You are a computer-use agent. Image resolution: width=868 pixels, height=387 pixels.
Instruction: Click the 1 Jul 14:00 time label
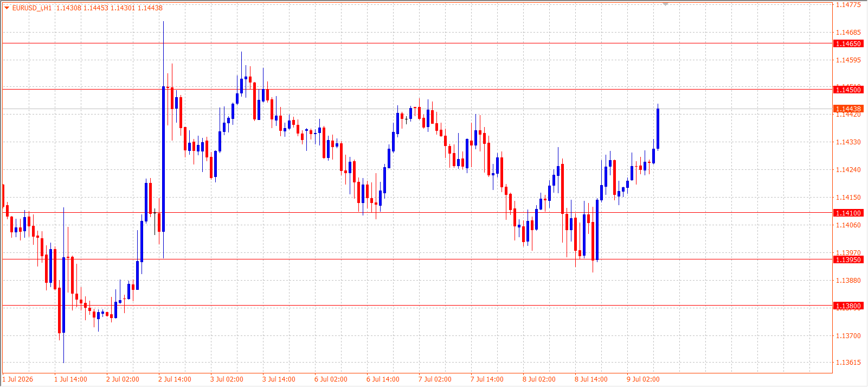(70, 379)
